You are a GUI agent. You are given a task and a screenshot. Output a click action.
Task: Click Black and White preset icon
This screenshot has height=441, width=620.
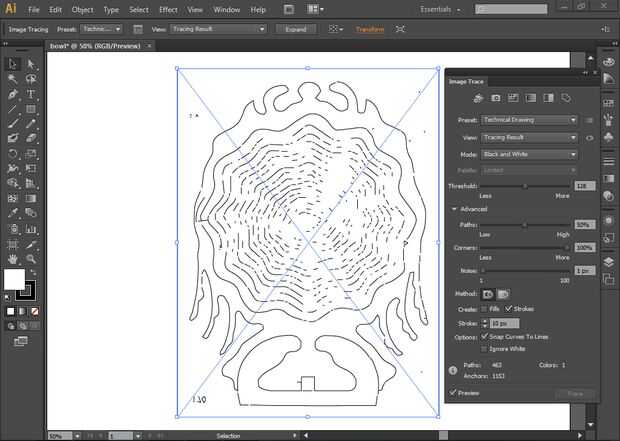click(548, 98)
